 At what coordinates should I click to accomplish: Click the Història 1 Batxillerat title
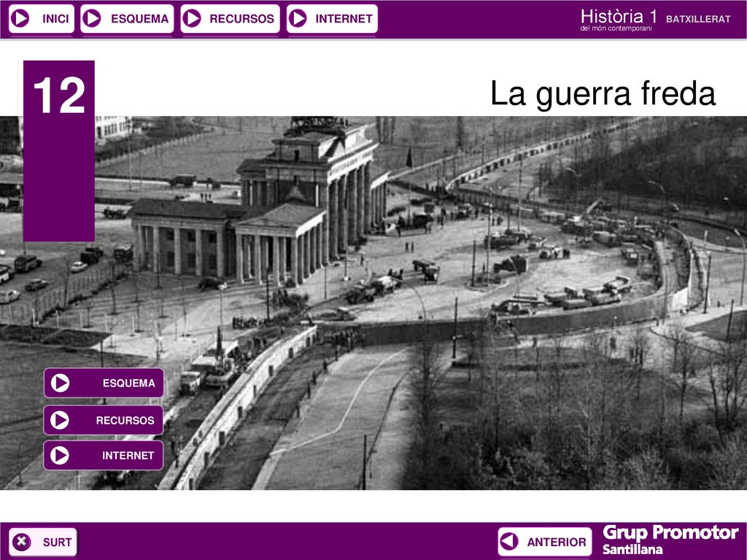tap(655, 20)
